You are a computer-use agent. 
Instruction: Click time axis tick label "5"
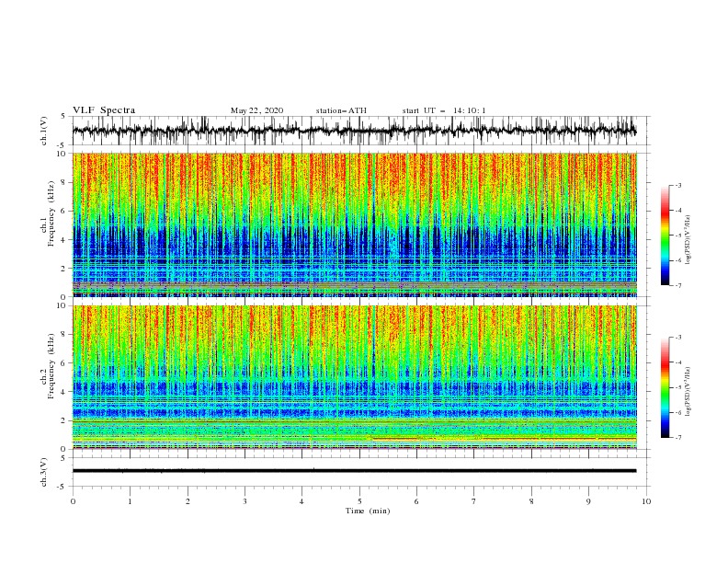coord(359,501)
